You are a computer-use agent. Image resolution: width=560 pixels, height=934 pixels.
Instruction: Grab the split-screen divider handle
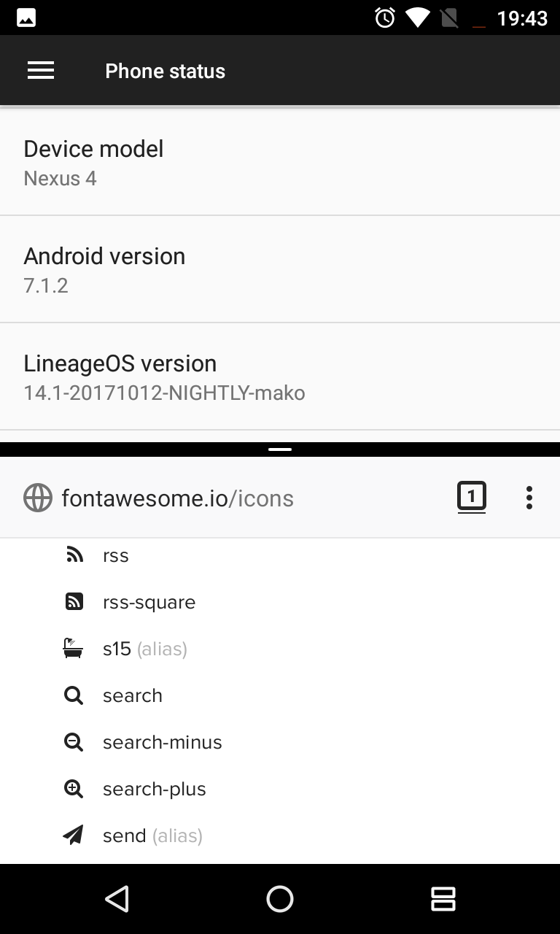point(280,449)
